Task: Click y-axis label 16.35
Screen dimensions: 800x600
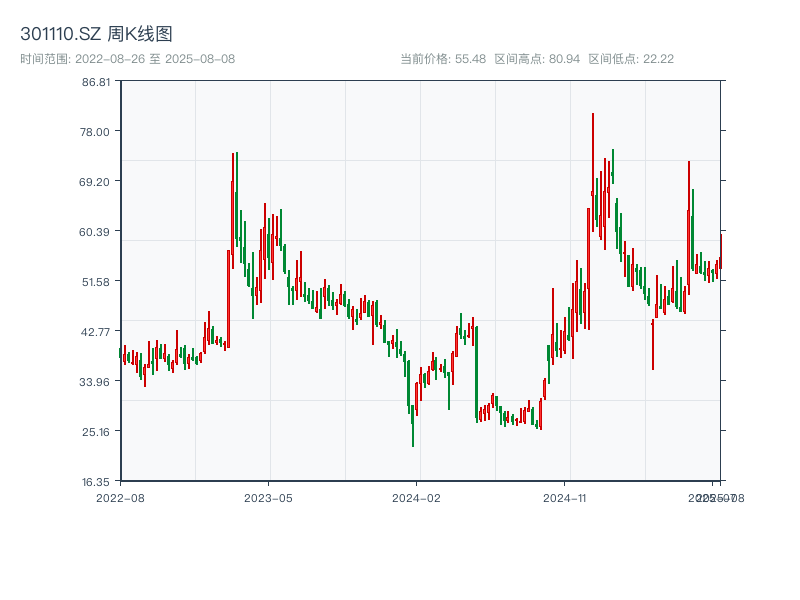Action: tap(96, 482)
